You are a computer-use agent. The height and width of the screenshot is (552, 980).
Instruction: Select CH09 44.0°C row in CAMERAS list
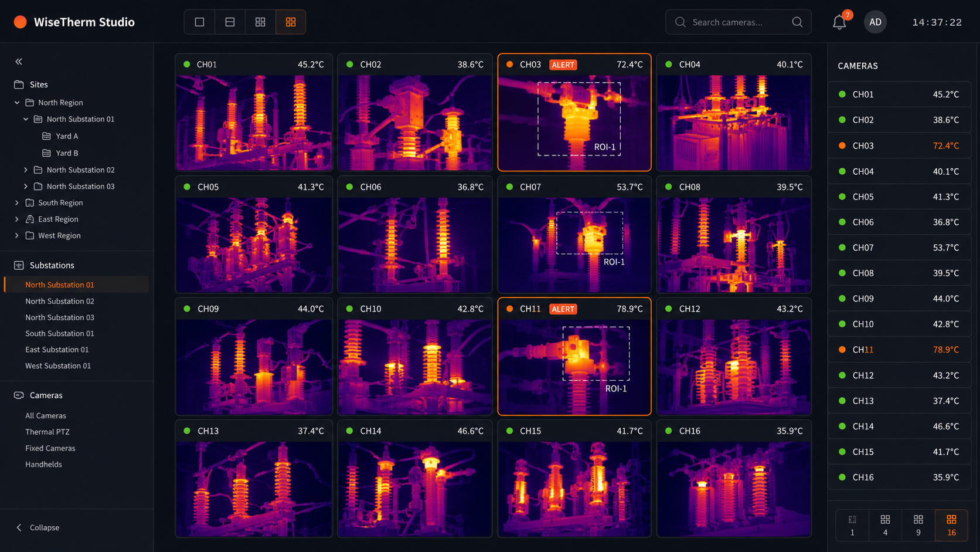click(899, 299)
